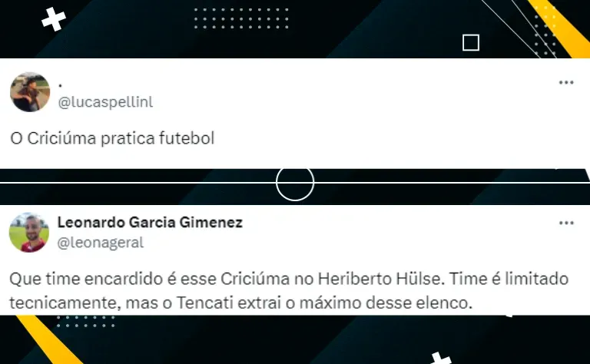590x364 pixels.
Task: Click Leonardo Garcia Gimenez's profile photo
Action: pos(29,233)
